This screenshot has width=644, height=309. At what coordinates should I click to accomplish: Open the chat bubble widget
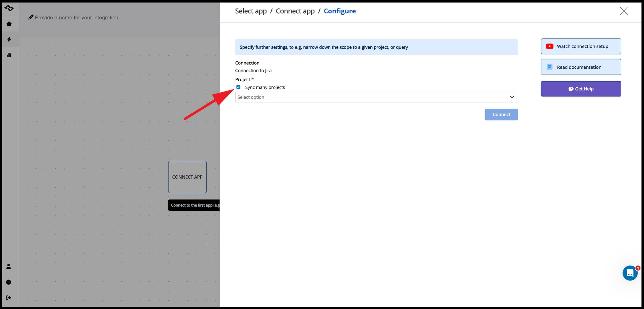pyautogui.click(x=630, y=273)
